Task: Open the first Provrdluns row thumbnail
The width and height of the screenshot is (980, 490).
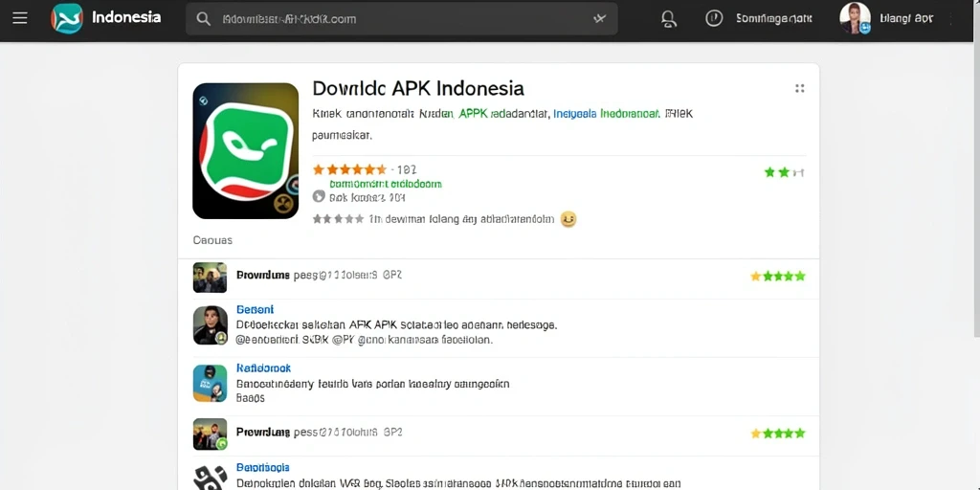Action: [x=210, y=278]
